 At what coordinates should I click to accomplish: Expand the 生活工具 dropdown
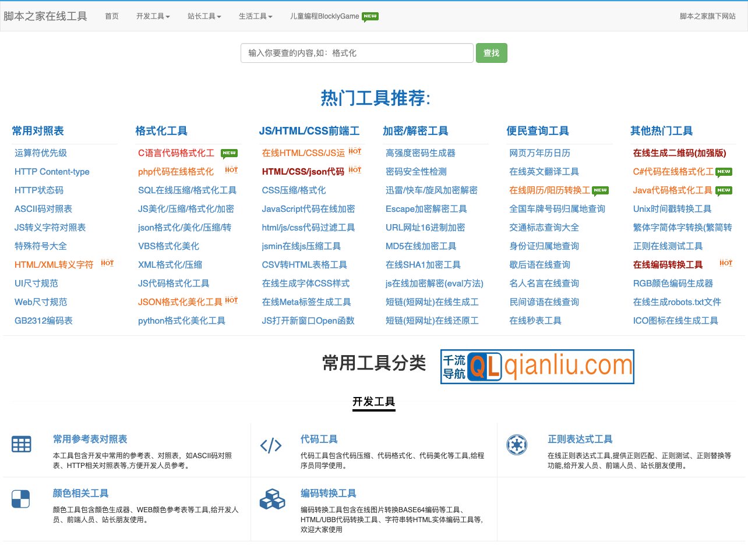tap(255, 17)
